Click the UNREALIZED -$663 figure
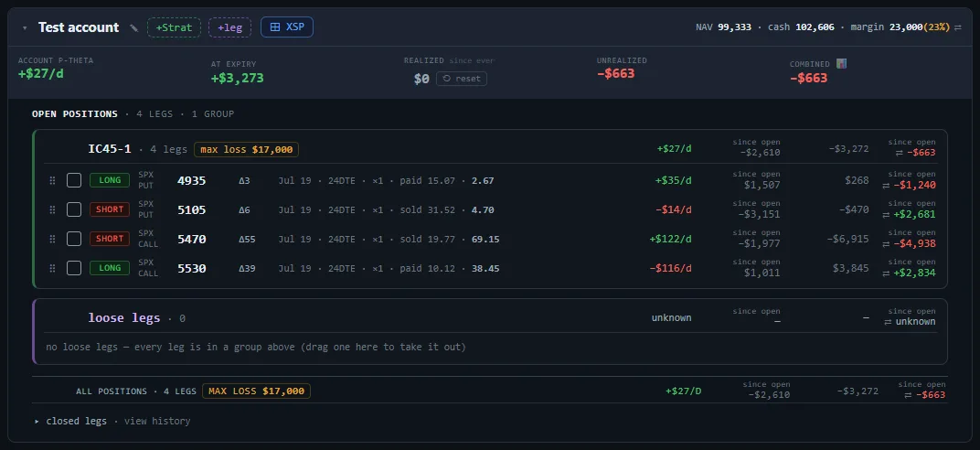 [615, 74]
